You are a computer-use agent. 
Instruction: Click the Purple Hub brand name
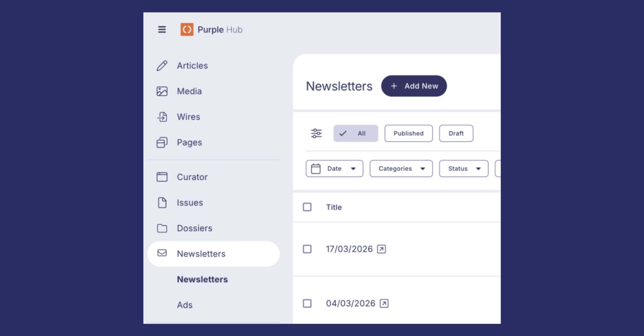coord(220,30)
